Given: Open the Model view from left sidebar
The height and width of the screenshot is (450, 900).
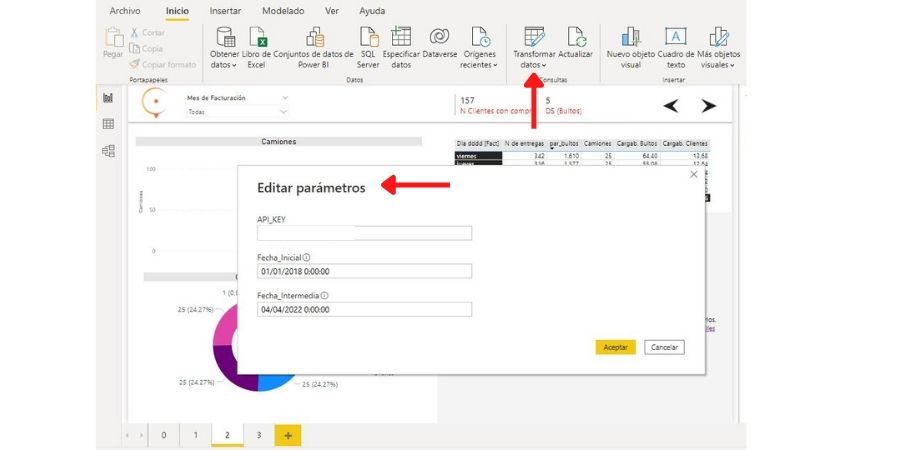Looking at the screenshot, I should [108, 151].
